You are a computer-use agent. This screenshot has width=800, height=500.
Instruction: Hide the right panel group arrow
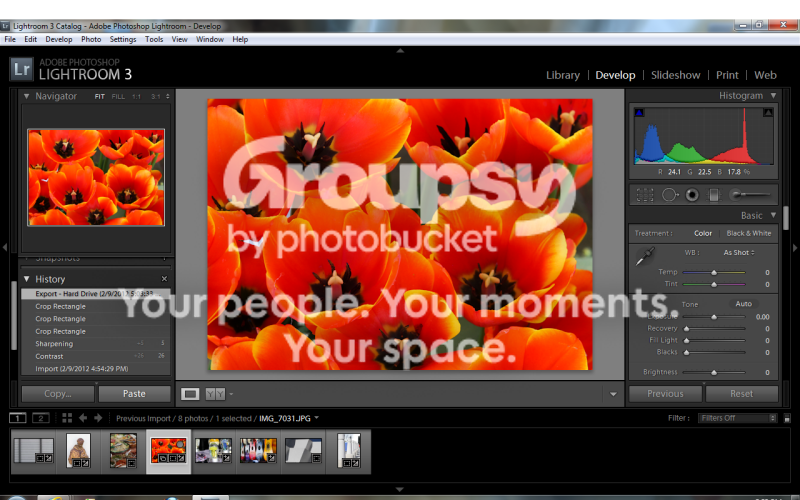point(795,247)
